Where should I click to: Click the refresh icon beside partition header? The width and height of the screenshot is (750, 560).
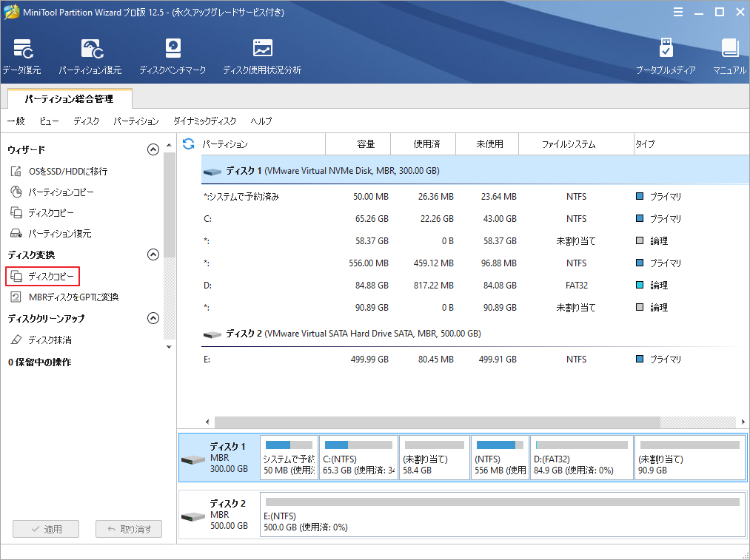point(189,144)
